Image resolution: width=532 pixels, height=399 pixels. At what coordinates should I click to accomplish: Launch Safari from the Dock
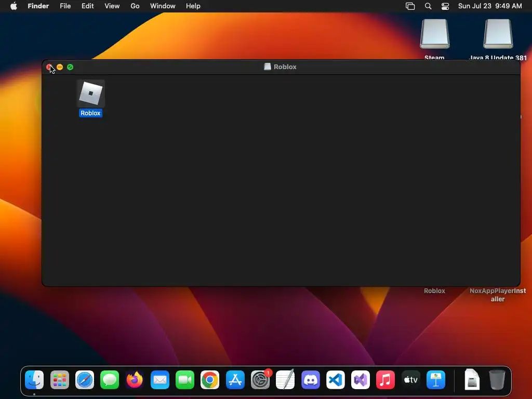click(x=85, y=380)
